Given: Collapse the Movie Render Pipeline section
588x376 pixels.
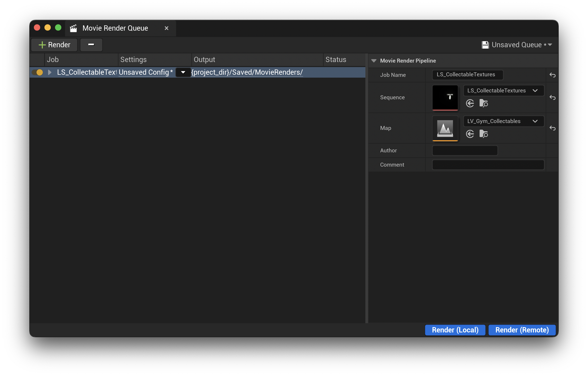Looking at the screenshot, I should coord(374,60).
